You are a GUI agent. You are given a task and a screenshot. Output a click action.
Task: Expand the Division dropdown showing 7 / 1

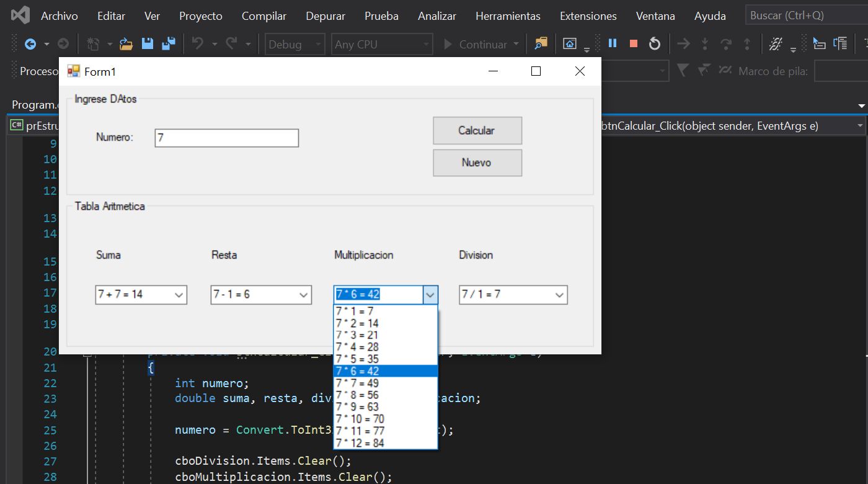(559, 294)
